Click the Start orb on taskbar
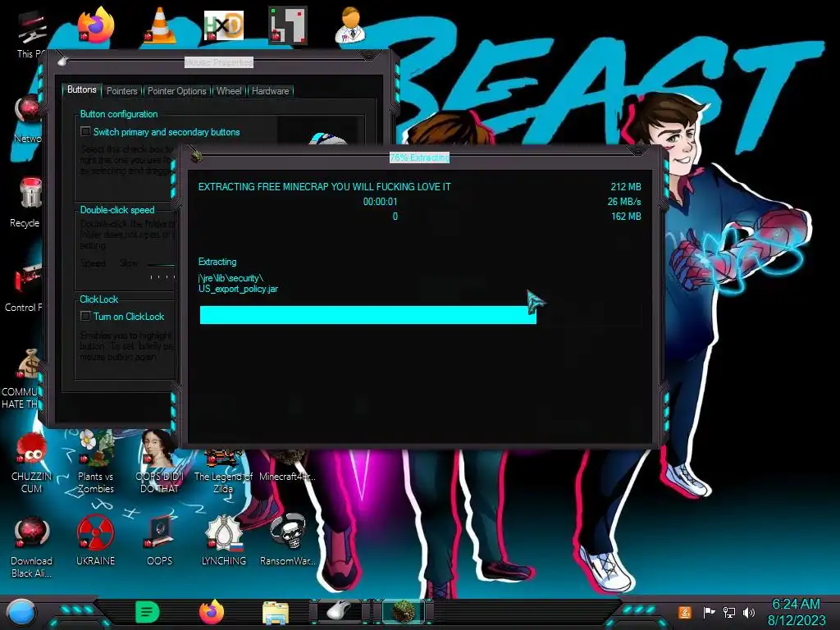The image size is (840, 630). (x=21, y=612)
